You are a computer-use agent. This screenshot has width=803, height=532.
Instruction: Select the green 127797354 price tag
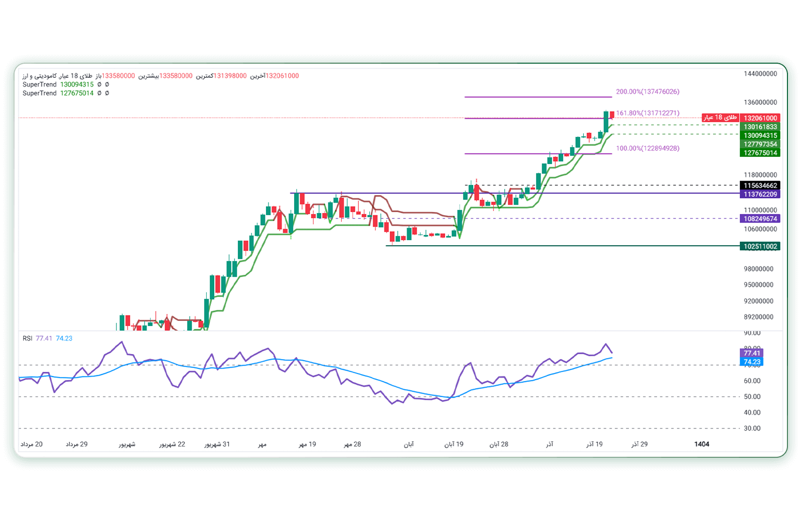click(760, 144)
